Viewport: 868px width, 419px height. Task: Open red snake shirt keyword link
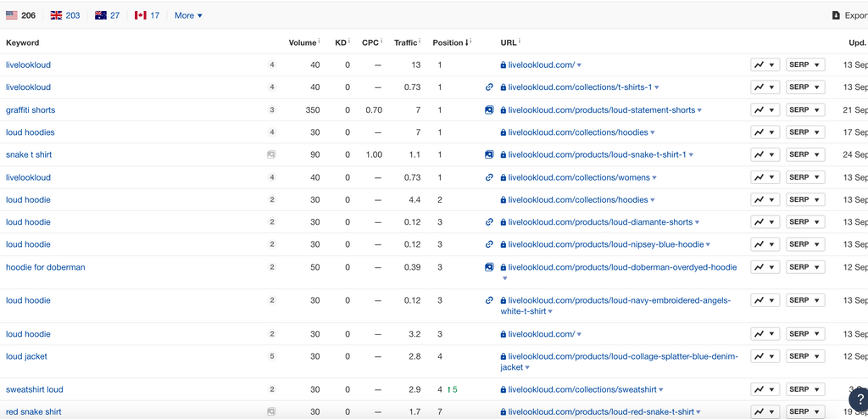[x=34, y=412]
